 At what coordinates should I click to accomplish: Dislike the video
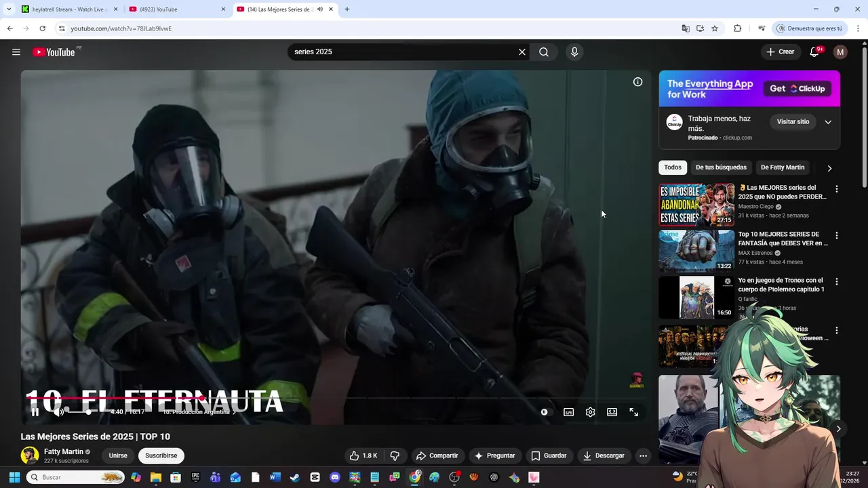pos(395,455)
